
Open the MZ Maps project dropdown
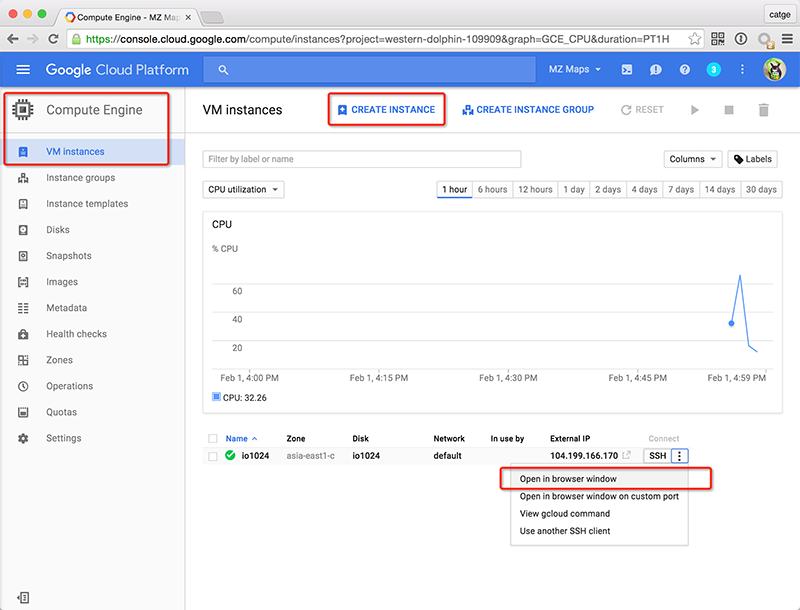[x=574, y=69]
